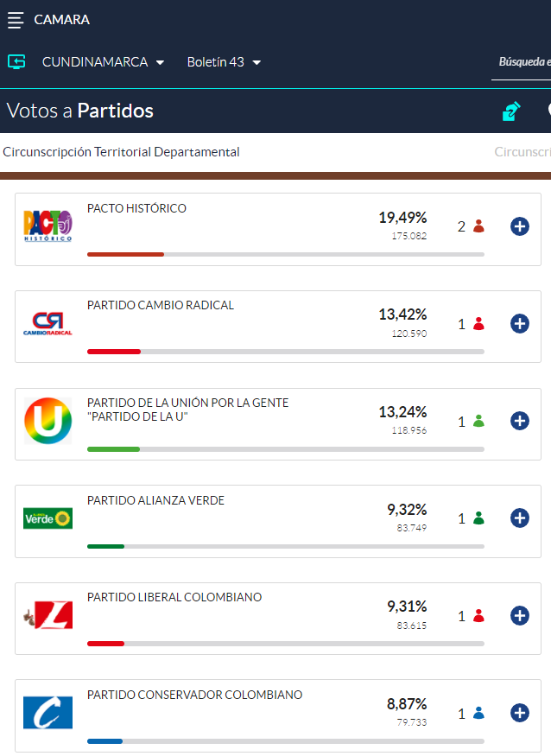
Task: Click the Partido Conservador logo
Action: point(47,713)
